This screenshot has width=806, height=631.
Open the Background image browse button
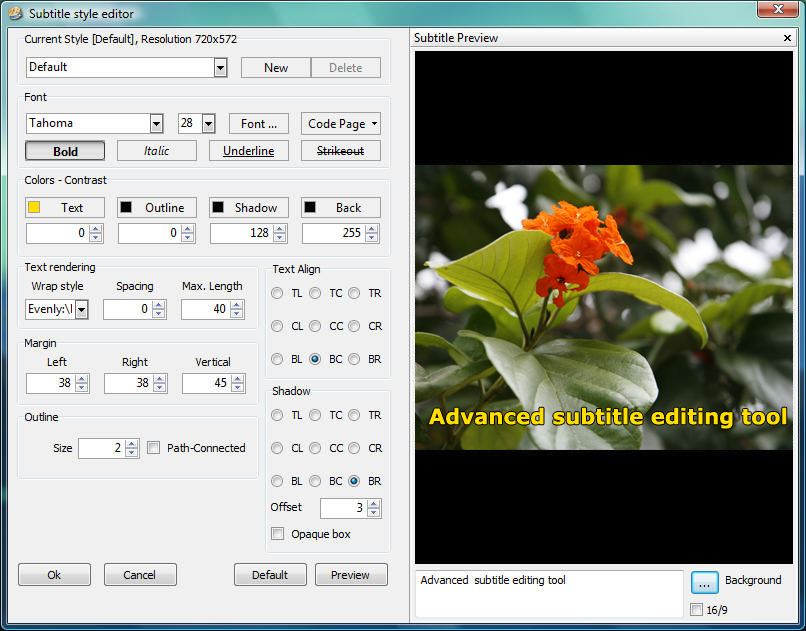[704, 582]
